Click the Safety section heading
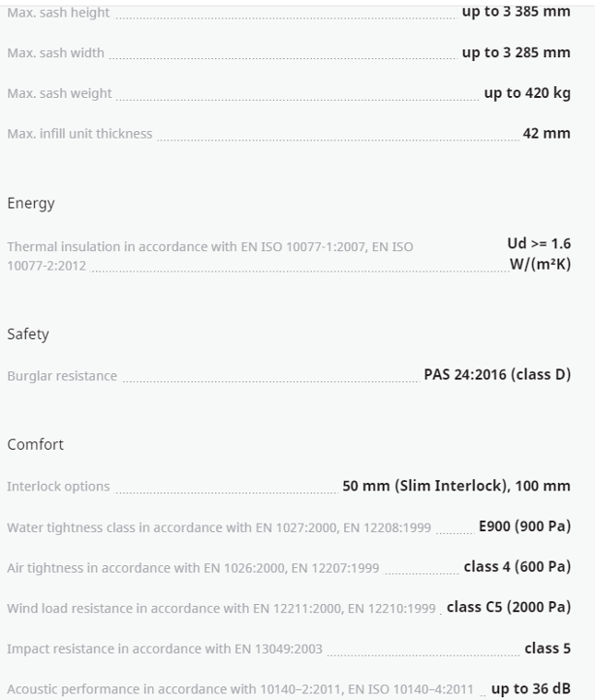 28,334
